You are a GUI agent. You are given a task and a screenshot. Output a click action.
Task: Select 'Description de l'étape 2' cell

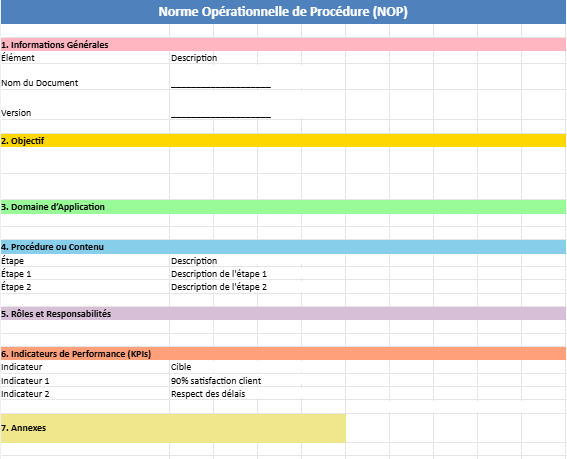coord(219,287)
